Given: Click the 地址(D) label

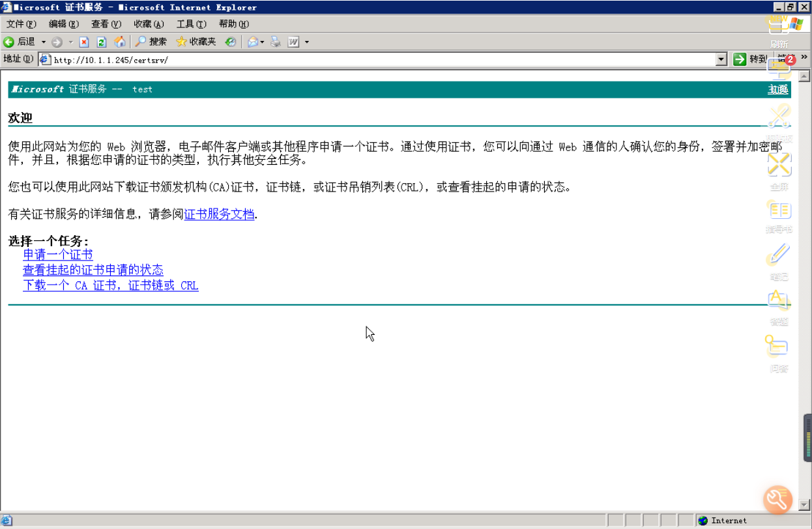Looking at the screenshot, I should pyautogui.click(x=18, y=59).
